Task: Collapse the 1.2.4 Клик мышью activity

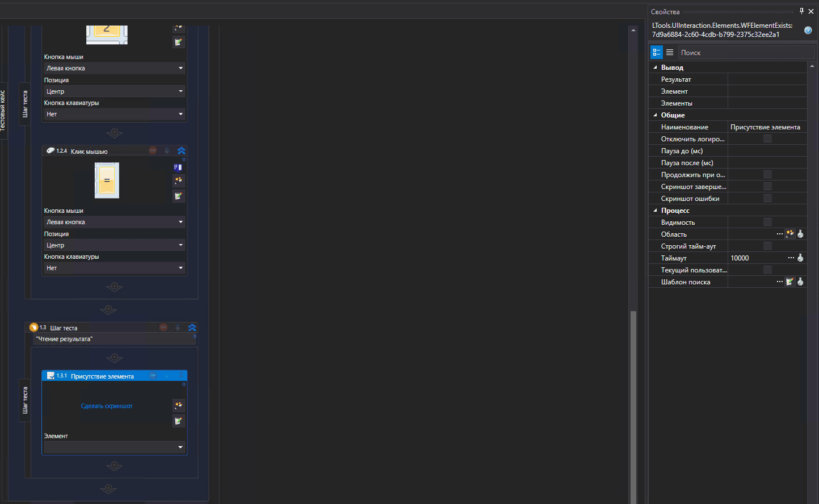Action: (182, 151)
